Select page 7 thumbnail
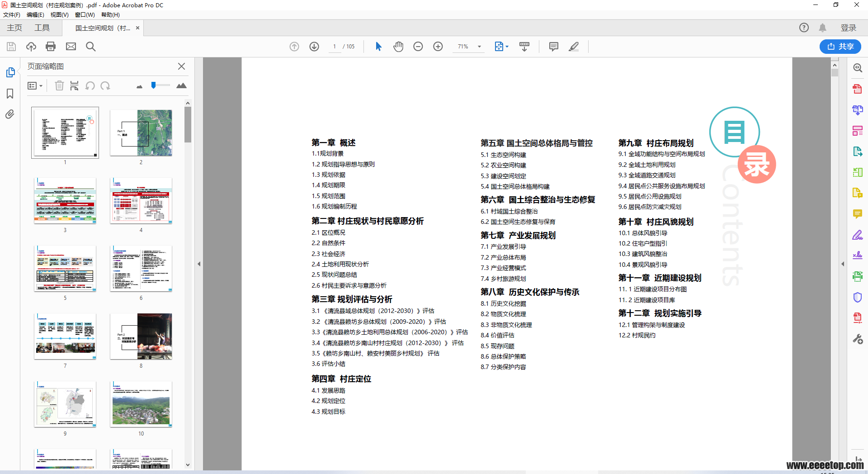This screenshot has height=474, width=868. tap(65, 337)
